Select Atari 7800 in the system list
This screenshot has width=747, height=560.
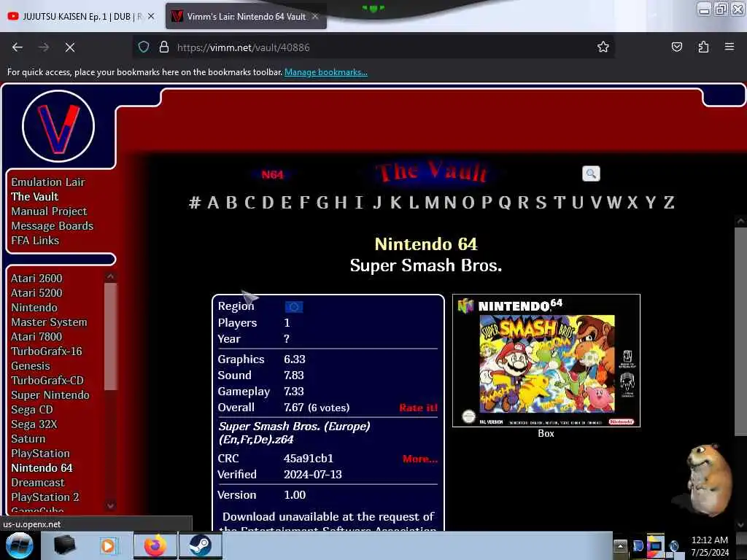pyautogui.click(x=36, y=337)
